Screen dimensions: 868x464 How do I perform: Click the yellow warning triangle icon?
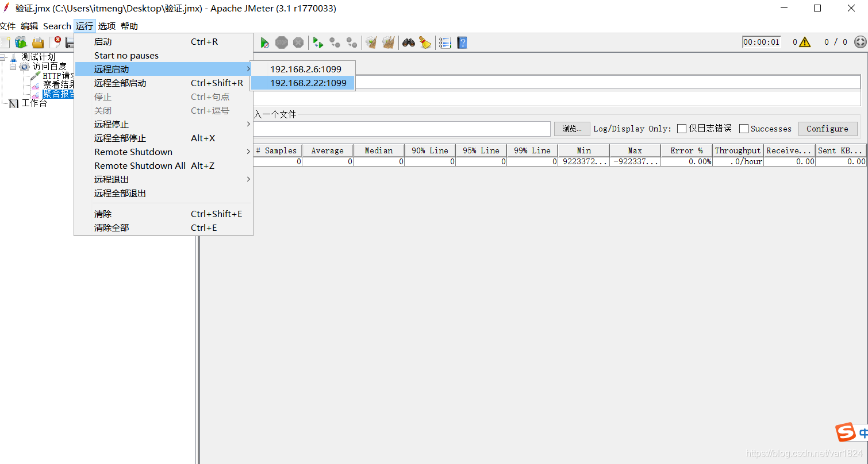coord(805,42)
